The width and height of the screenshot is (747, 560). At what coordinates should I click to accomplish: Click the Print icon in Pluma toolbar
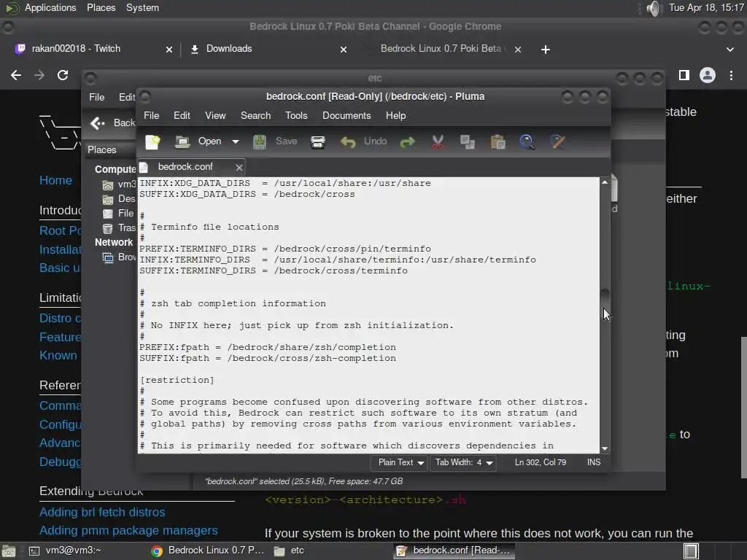318,141
